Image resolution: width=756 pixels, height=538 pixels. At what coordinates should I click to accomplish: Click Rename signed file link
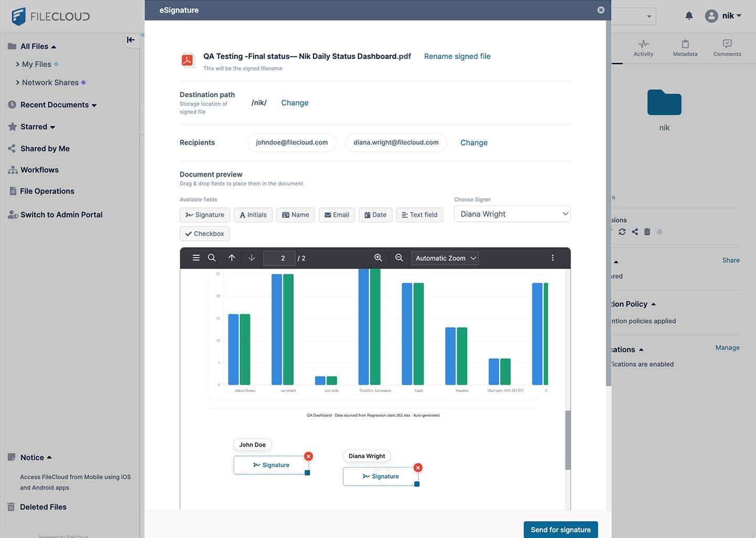coord(457,56)
